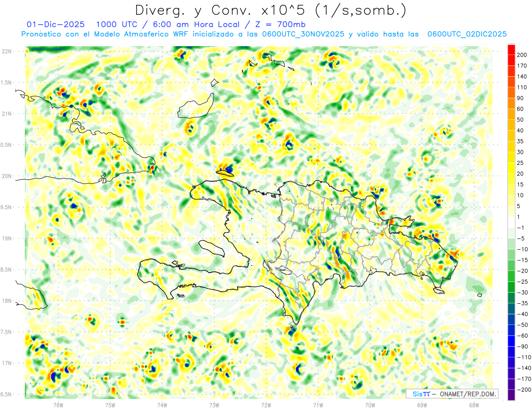
Task: Click the 75W longitude axis label
Action: (x=110, y=404)
